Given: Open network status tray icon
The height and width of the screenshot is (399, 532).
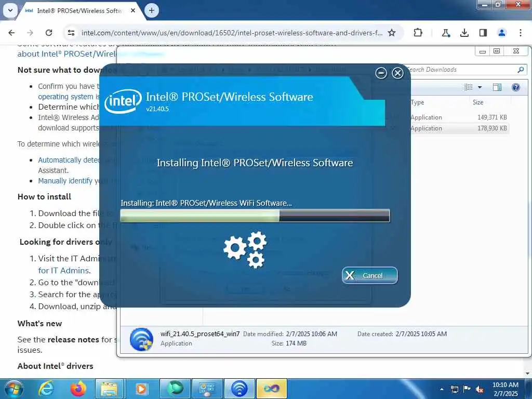Looking at the screenshot, I should pos(454,389).
